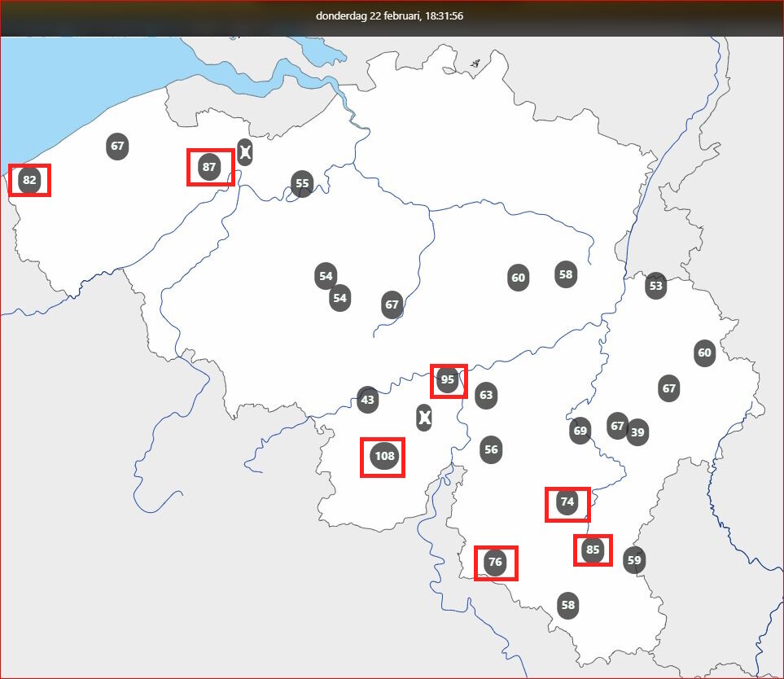Viewport: 784px width, 679px height.
Task: Click the marker with value 63
Action: pyautogui.click(x=486, y=396)
